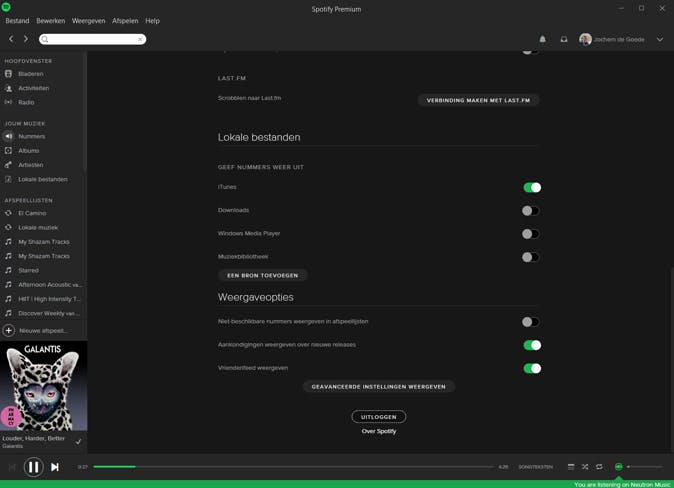Skip to next track
The width and height of the screenshot is (674, 488).
point(55,467)
